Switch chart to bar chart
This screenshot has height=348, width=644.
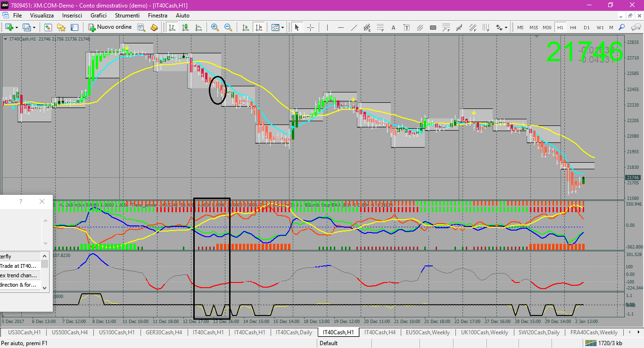point(172,27)
